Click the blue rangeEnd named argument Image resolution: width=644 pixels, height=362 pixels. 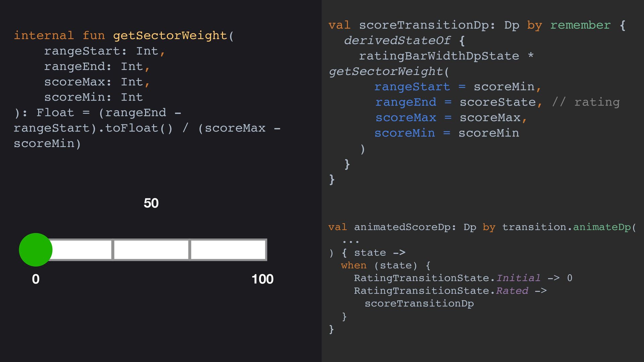406,102
